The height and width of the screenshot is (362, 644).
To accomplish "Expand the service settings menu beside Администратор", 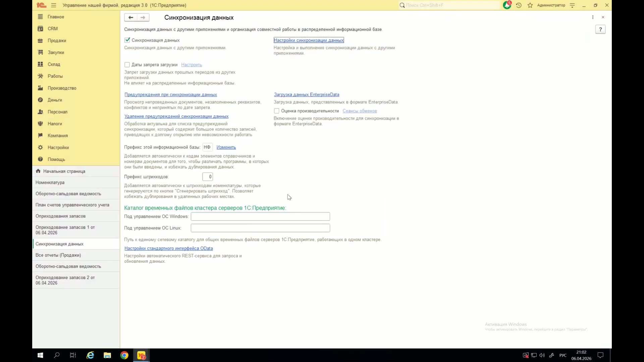I will (x=572, y=5).
